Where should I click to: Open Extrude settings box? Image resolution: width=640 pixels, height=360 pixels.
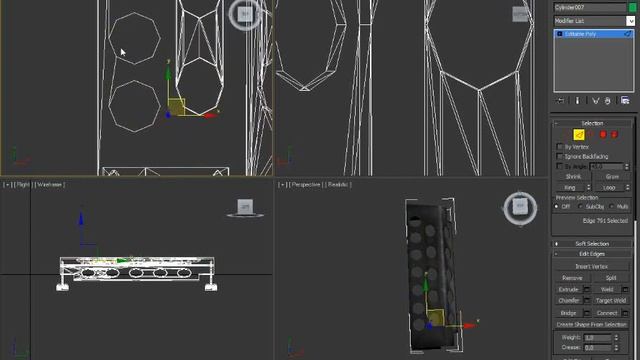pos(587,289)
